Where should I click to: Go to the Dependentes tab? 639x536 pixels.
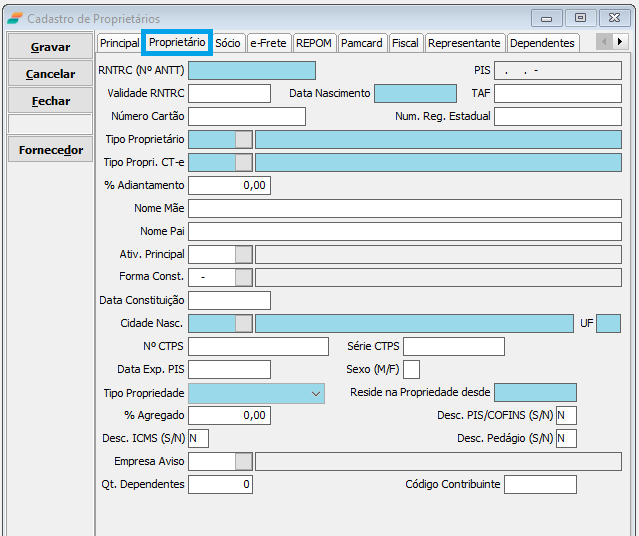[542, 43]
